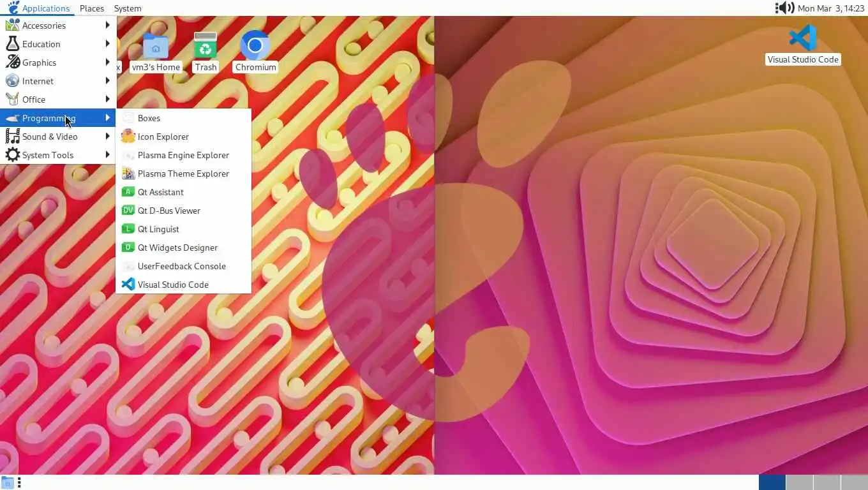Expand the Internet submenu

click(57, 81)
